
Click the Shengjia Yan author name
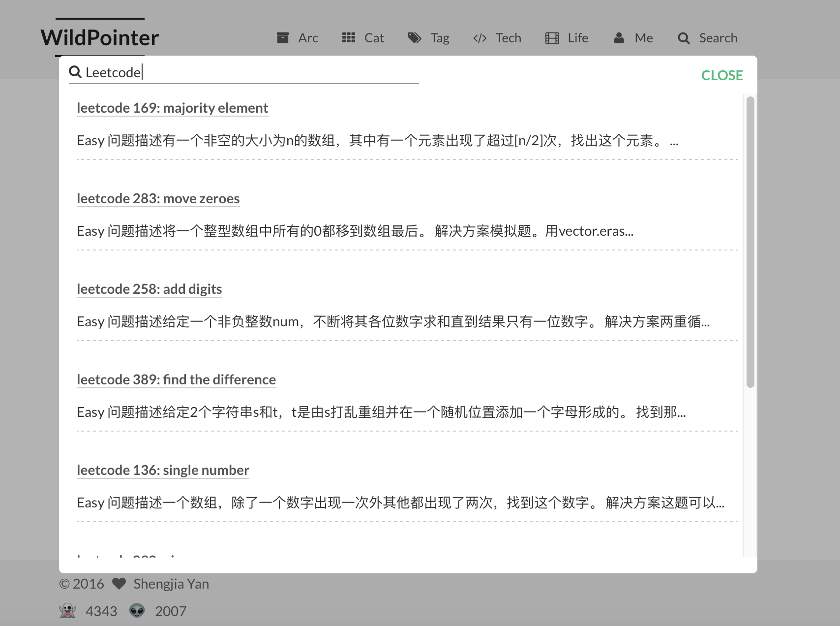click(x=171, y=584)
